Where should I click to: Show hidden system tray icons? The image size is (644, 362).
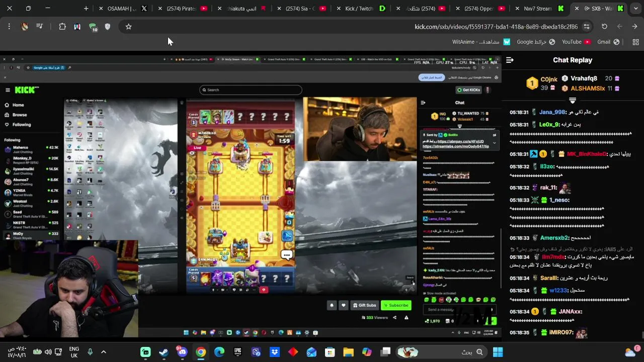point(104,352)
